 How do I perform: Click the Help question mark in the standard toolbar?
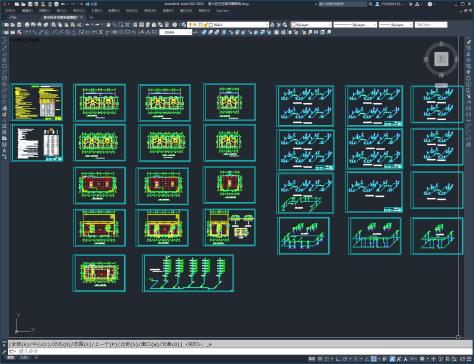point(175,25)
